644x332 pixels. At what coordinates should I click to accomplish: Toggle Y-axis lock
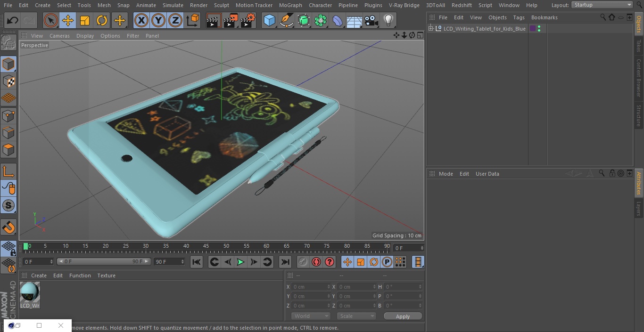(158, 20)
